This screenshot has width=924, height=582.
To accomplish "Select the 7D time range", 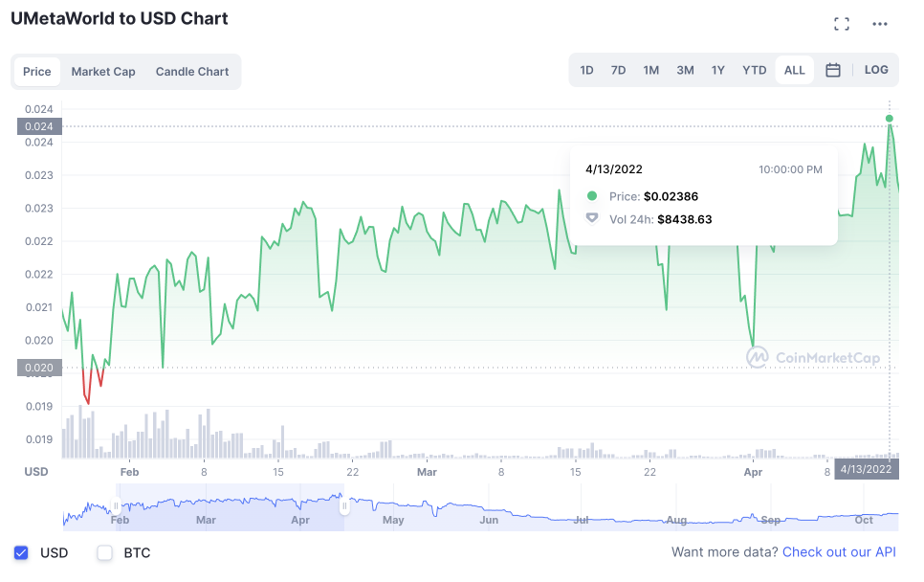I will [x=618, y=70].
